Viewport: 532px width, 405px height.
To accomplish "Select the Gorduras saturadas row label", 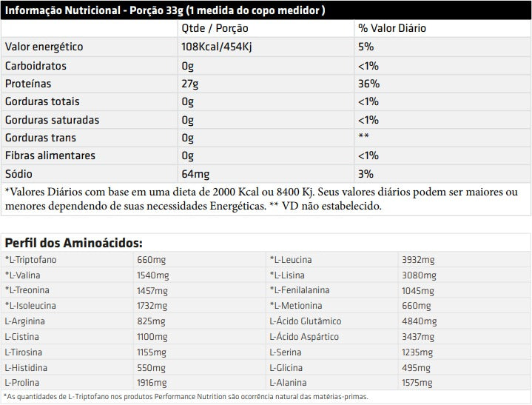I will [x=52, y=120].
